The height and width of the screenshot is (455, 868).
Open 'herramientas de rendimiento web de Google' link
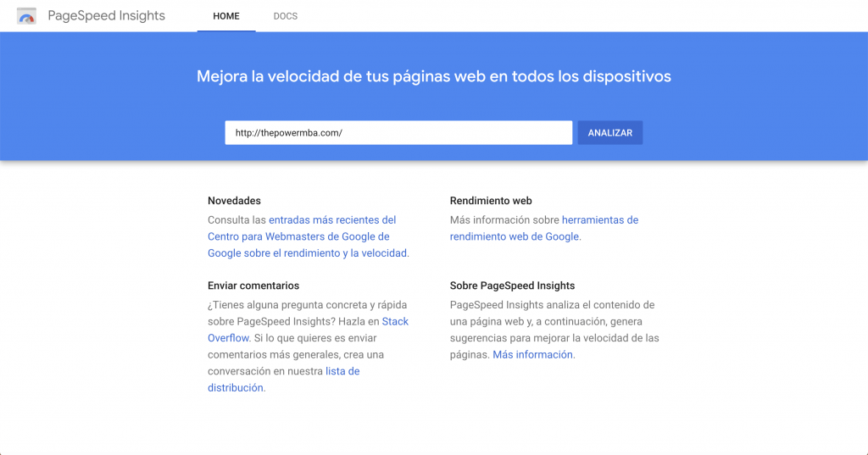[544, 228]
